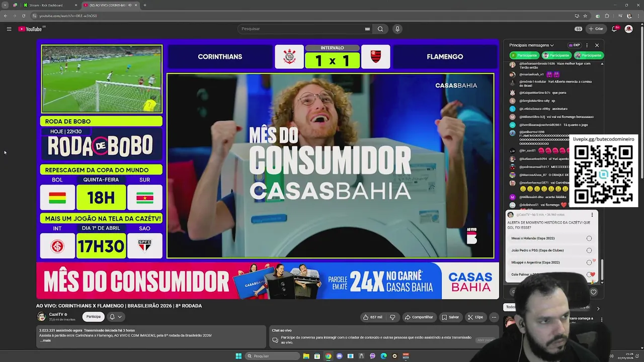
Task: Expand the Principais mensagens chat filter dropdown
Action: [531, 45]
